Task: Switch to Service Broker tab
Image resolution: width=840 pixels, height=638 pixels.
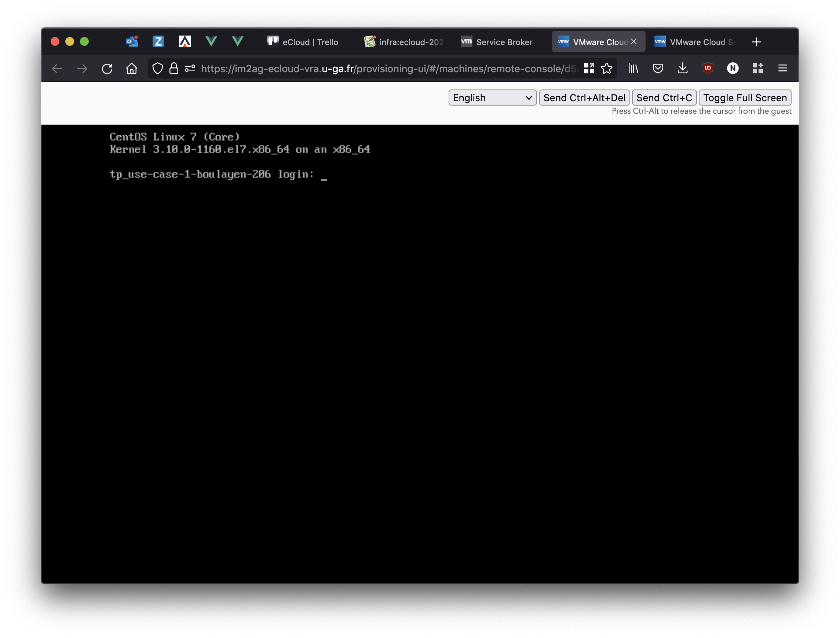Action: [x=497, y=42]
